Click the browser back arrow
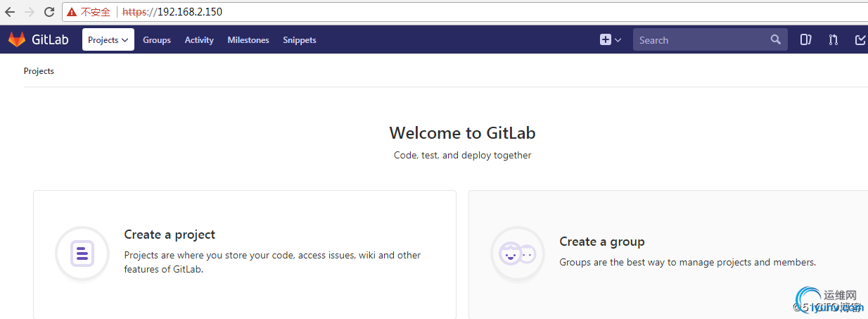 (x=10, y=12)
